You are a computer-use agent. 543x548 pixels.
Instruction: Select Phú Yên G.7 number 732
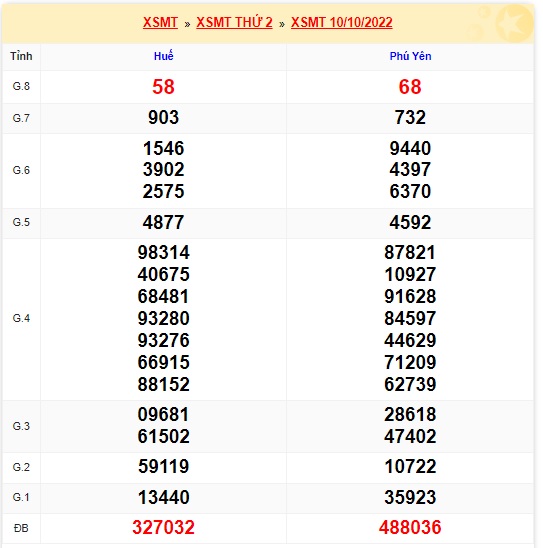(410, 117)
